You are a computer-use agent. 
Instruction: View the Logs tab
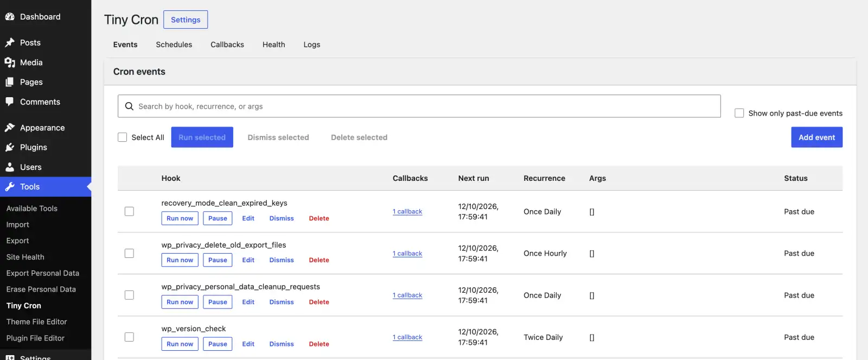coord(312,45)
